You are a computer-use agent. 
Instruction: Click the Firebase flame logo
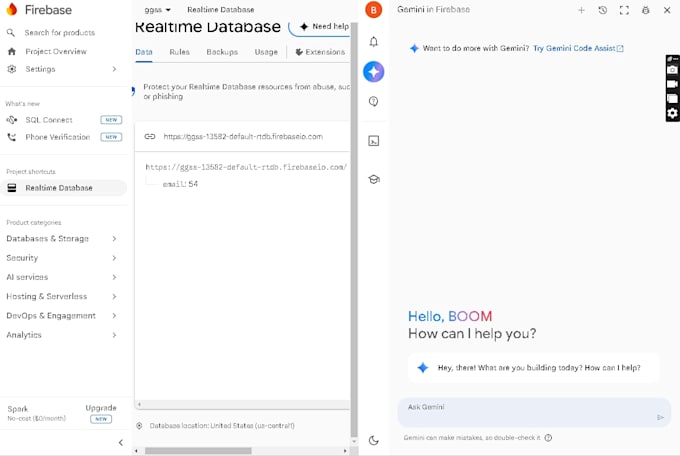point(12,9)
